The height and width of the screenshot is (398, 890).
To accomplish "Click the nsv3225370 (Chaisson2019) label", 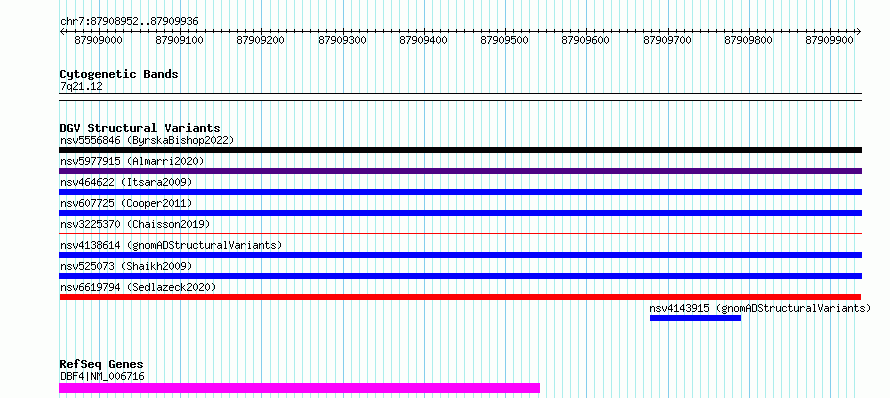I will [135, 224].
